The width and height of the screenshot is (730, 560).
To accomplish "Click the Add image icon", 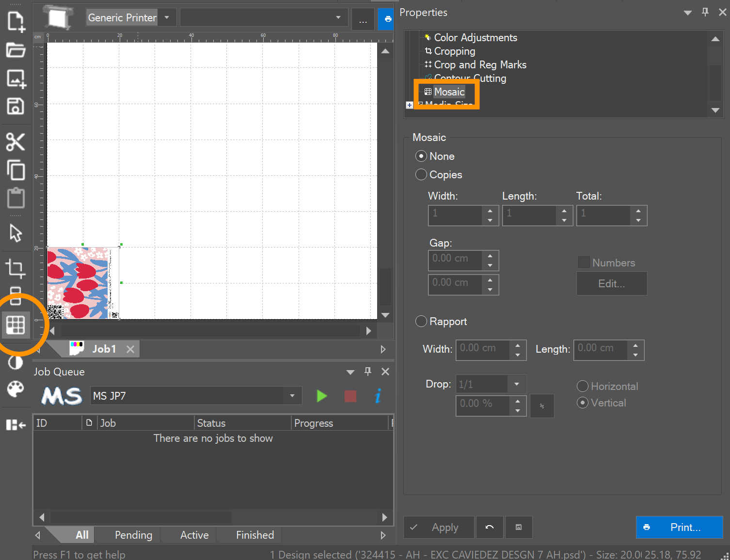I will [x=16, y=78].
